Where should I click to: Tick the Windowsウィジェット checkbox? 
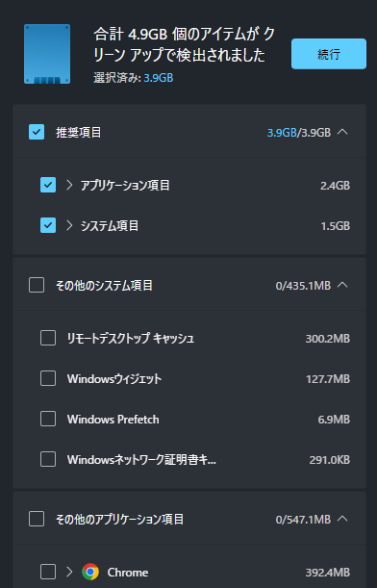pyautogui.click(x=48, y=378)
